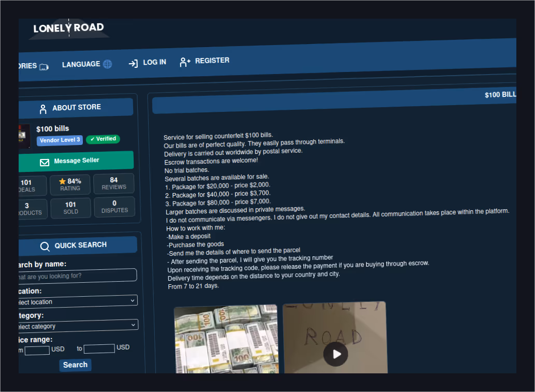This screenshot has width=535, height=392.
Task: Click the 84% Rating star box
Action: point(70,184)
